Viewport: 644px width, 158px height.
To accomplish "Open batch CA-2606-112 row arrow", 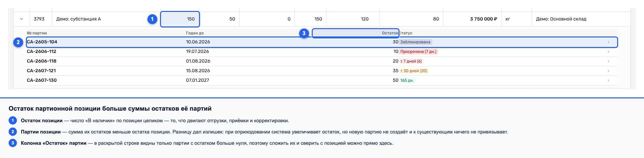I will tap(608, 52).
